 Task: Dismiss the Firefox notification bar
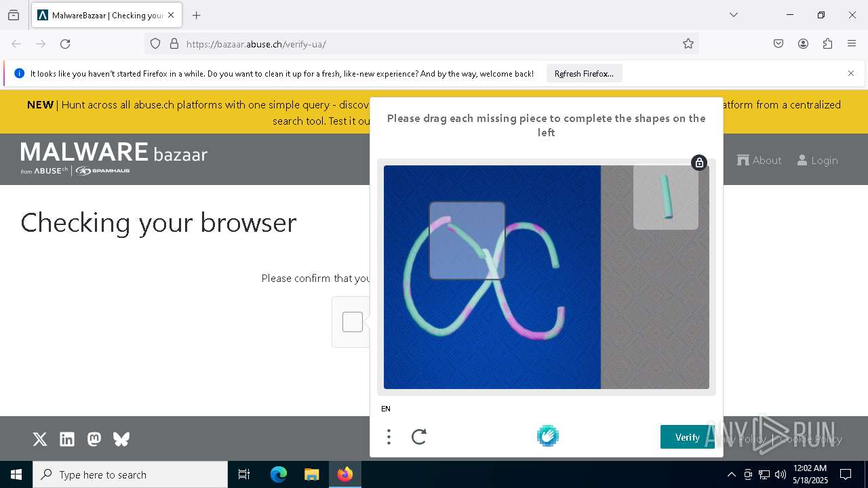tap(851, 73)
